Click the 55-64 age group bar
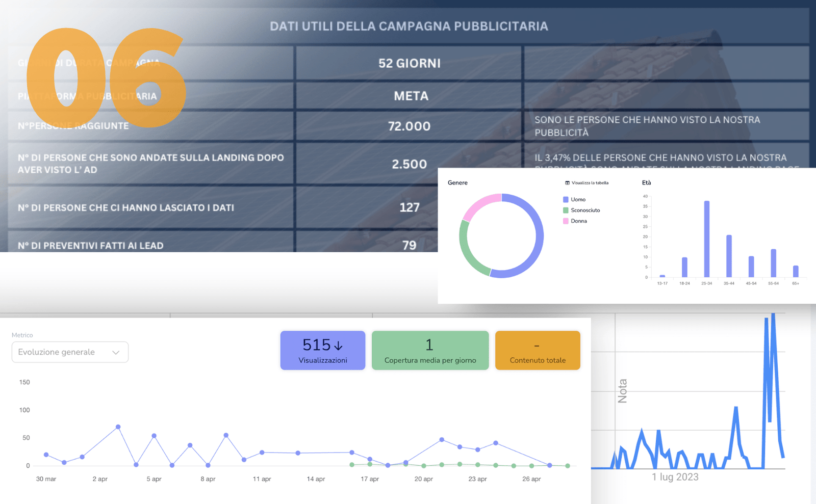This screenshot has height=504, width=816. tap(773, 263)
